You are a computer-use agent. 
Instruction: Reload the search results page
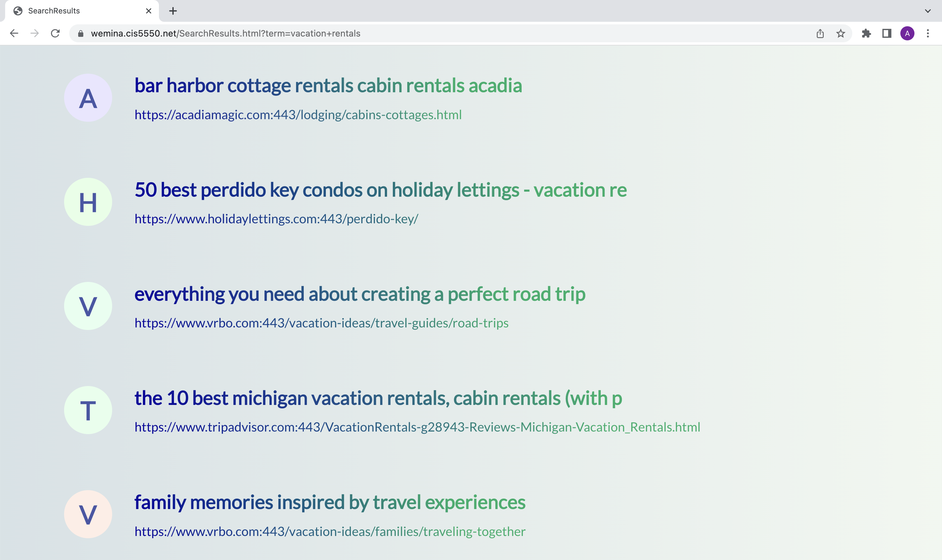tap(55, 34)
